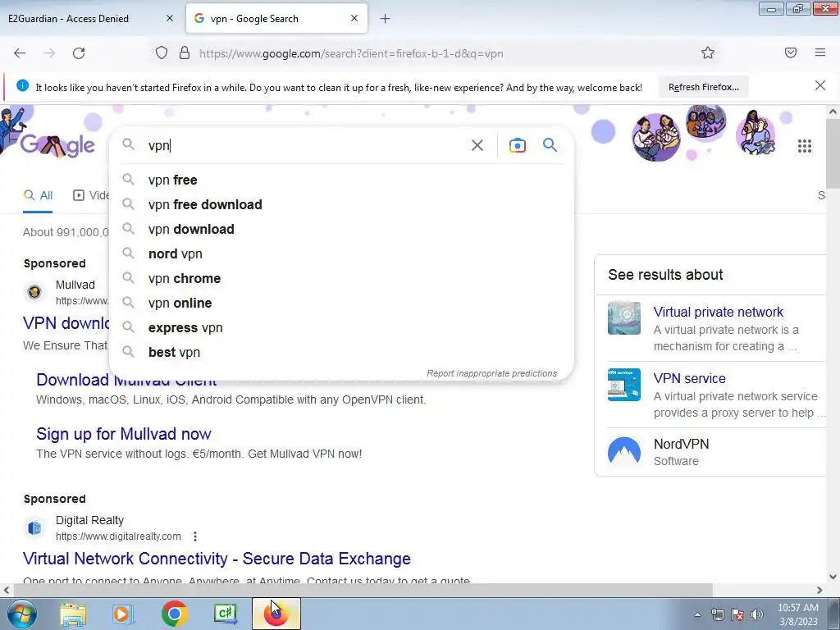Screen dimensions: 840x630
Task: Choose the 'vpn free' suggestion
Action: coord(342,180)
